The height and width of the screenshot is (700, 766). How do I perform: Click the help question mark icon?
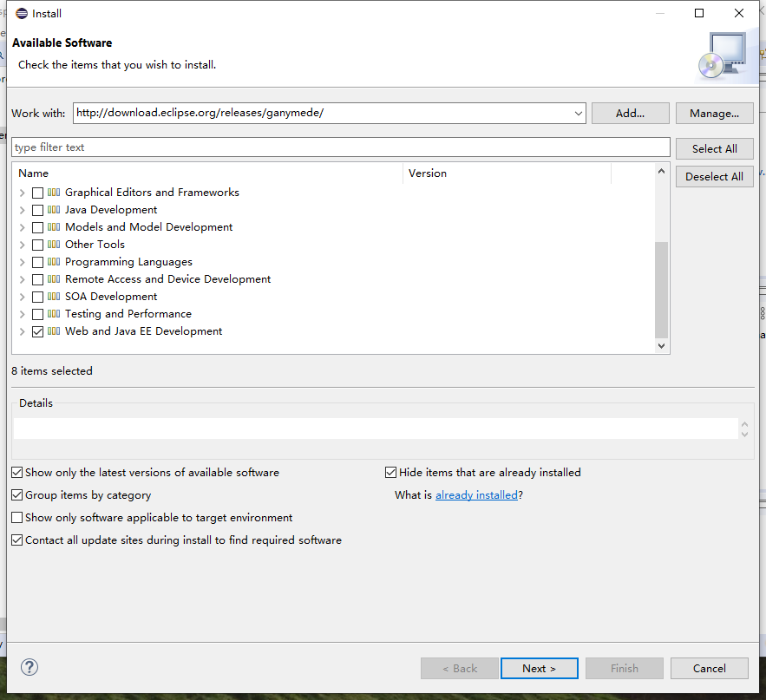pyautogui.click(x=29, y=667)
